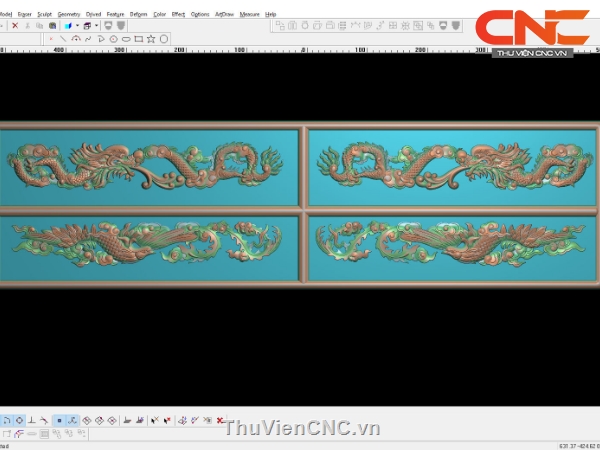Toggle the perpendicular snap button in bottom toolbar
Screen dimensions: 600x450
(x=32, y=420)
